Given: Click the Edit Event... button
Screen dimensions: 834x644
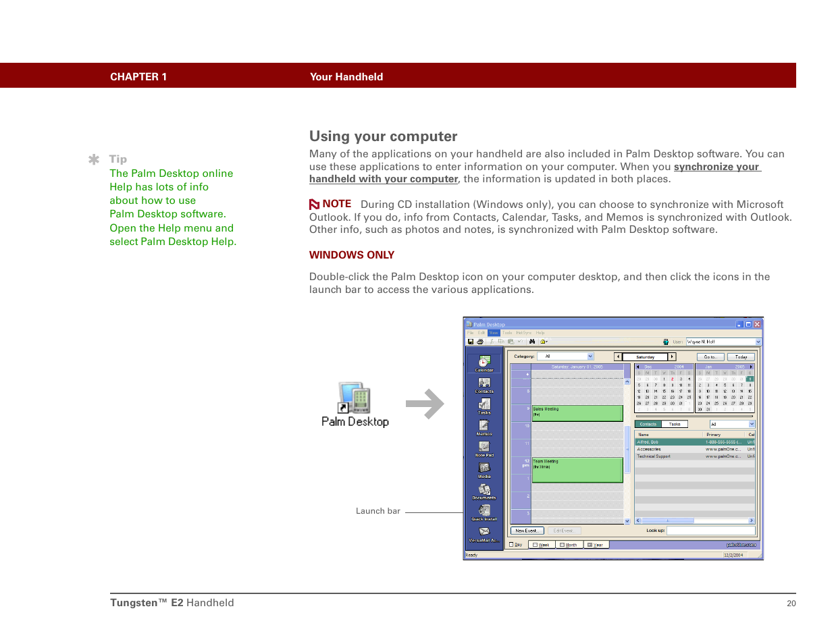Looking at the screenshot, I should pyautogui.click(x=564, y=531).
